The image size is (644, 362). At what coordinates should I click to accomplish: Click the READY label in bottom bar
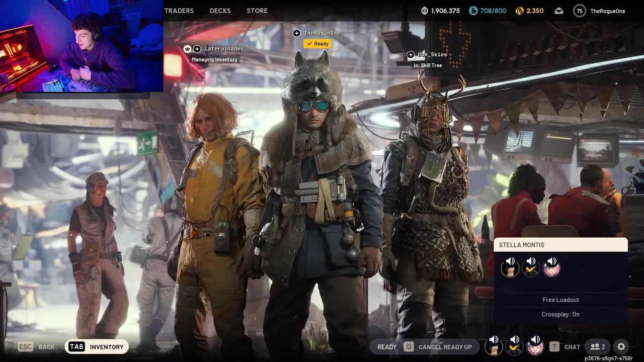(x=387, y=347)
